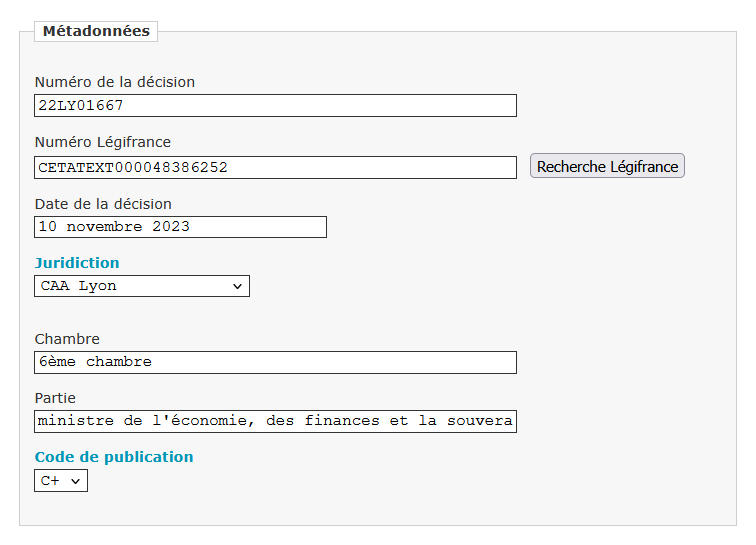Place cursor after 22LY01667 text
Screen dimensions: 756x545
pyautogui.click(x=125, y=106)
